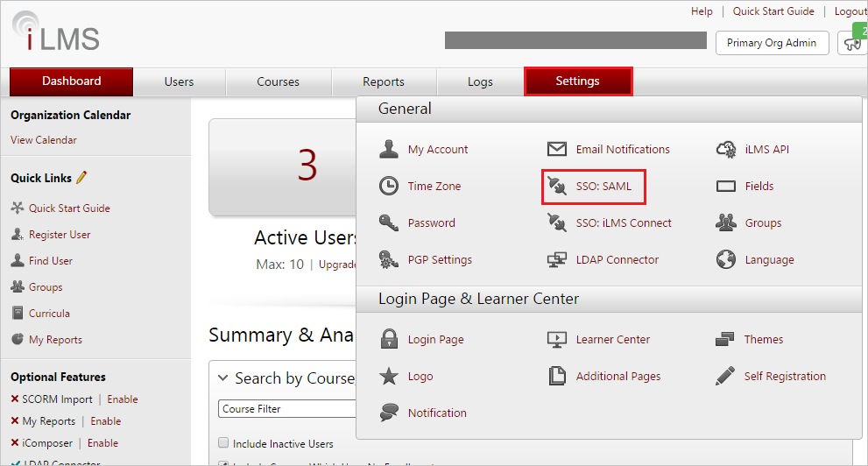Open the LDAP Connector settings link

pyautogui.click(x=617, y=259)
